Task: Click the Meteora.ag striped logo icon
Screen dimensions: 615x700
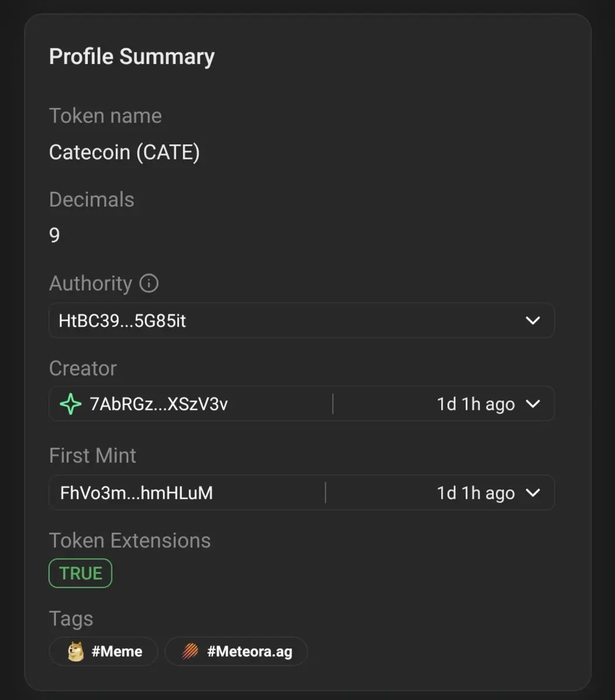Action: 190,652
